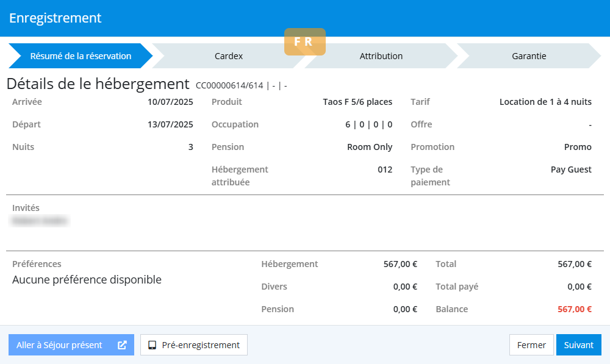Click the blurred guest name under Invités
610x364 pixels.
tap(40, 221)
